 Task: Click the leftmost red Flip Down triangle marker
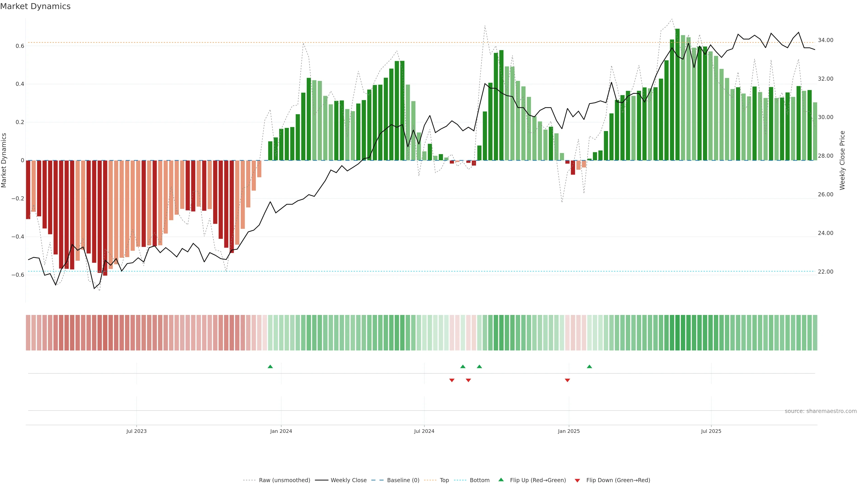tap(452, 380)
